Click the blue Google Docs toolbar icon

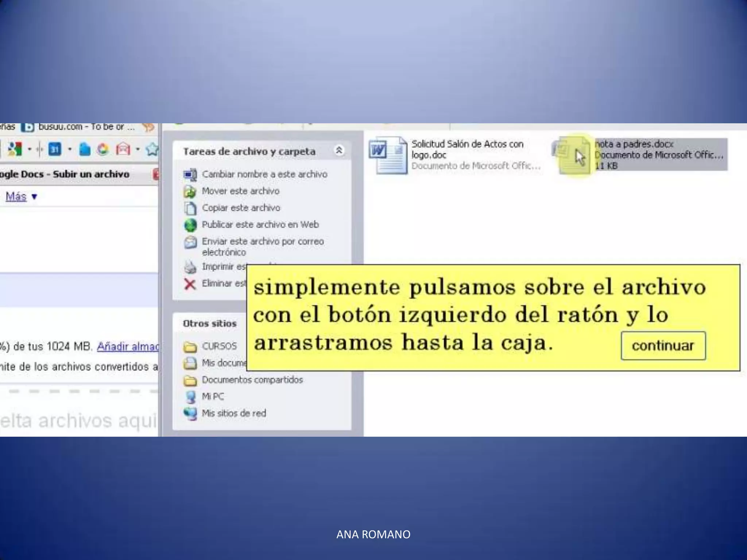(85, 149)
